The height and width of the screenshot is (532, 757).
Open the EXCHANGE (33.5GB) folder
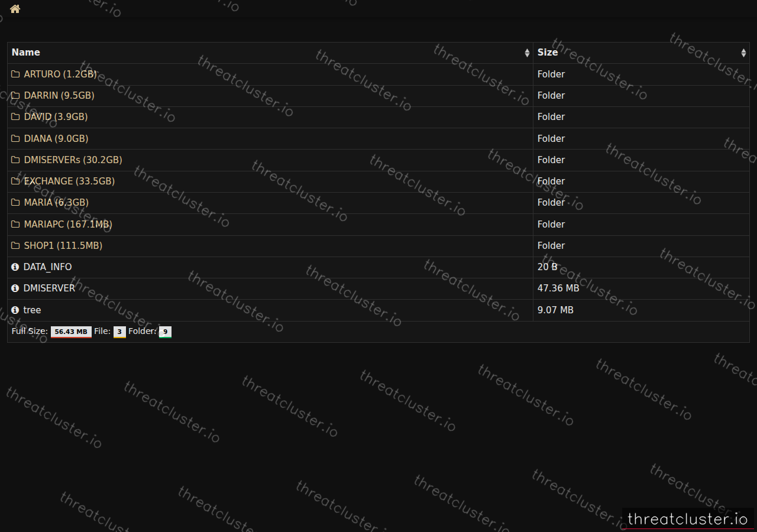(69, 181)
